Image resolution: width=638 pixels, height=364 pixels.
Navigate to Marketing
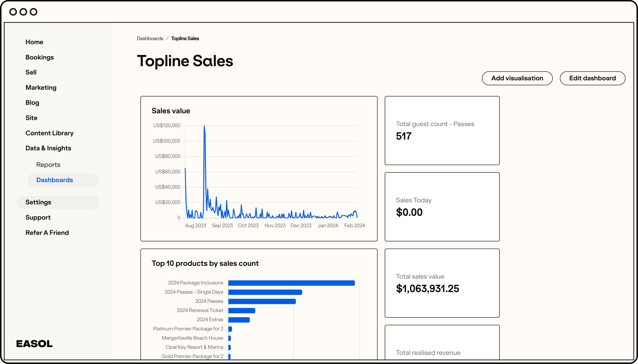[41, 87]
